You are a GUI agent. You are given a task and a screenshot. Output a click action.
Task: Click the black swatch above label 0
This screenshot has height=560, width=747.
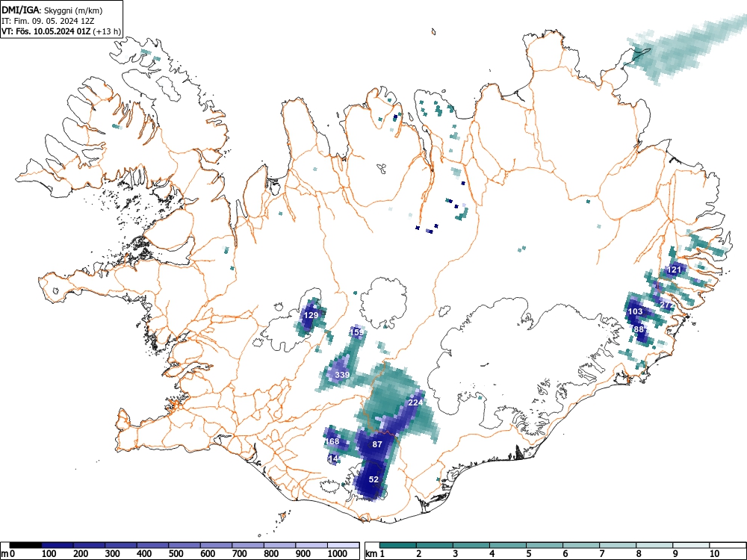click(25, 545)
